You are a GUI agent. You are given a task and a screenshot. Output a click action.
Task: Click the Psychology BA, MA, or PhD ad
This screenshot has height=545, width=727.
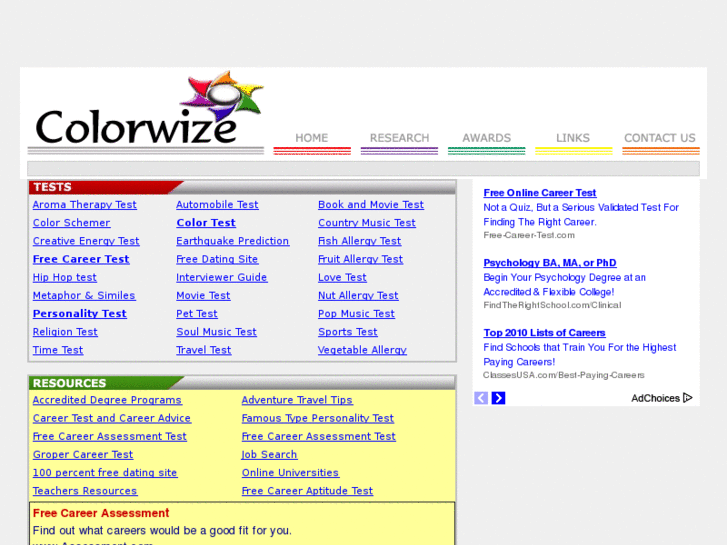click(550, 263)
